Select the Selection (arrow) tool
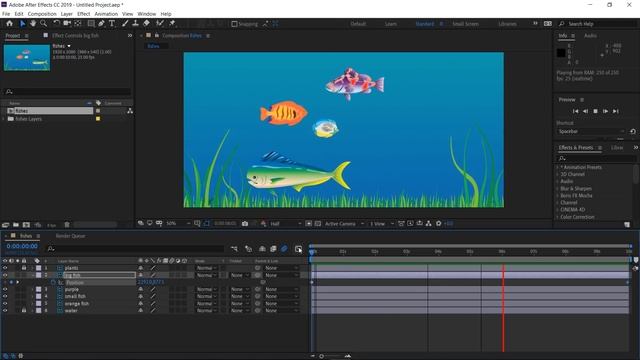 coord(22,24)
